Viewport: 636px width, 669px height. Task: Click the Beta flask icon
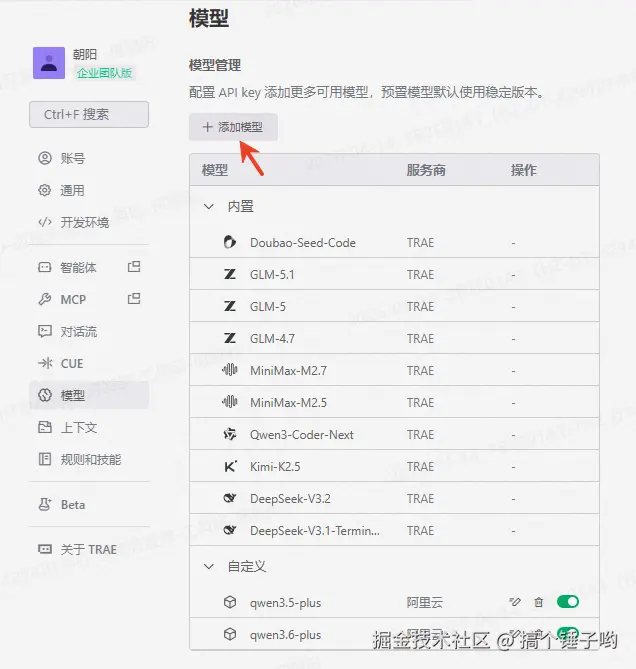tap(45, 504)
